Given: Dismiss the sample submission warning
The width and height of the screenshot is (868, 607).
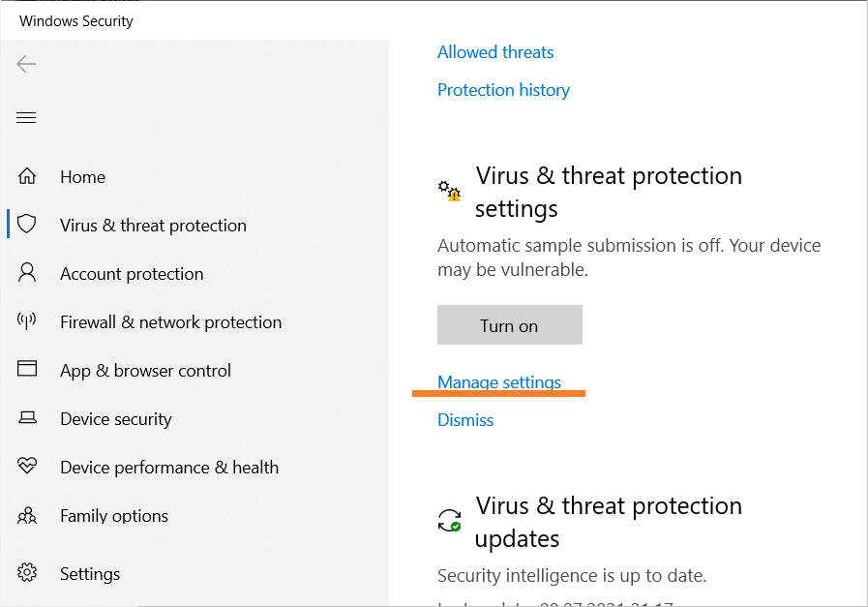Looking at the screenshot, I should click(465, 420).
